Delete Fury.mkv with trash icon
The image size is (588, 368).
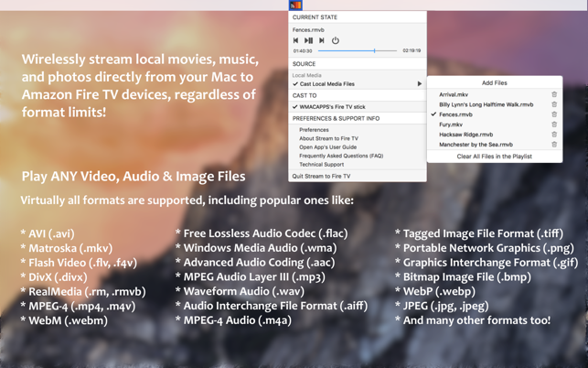pos(554,124)
